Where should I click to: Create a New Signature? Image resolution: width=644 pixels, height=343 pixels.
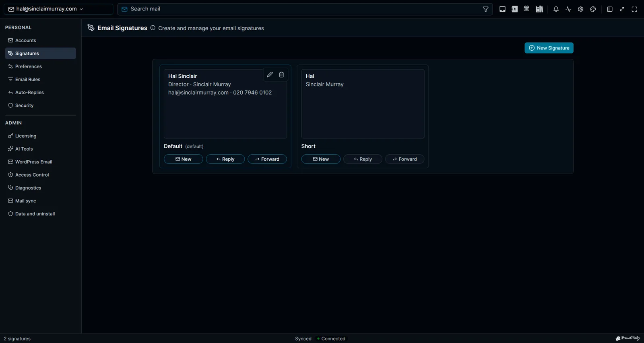tap(549, 48)
